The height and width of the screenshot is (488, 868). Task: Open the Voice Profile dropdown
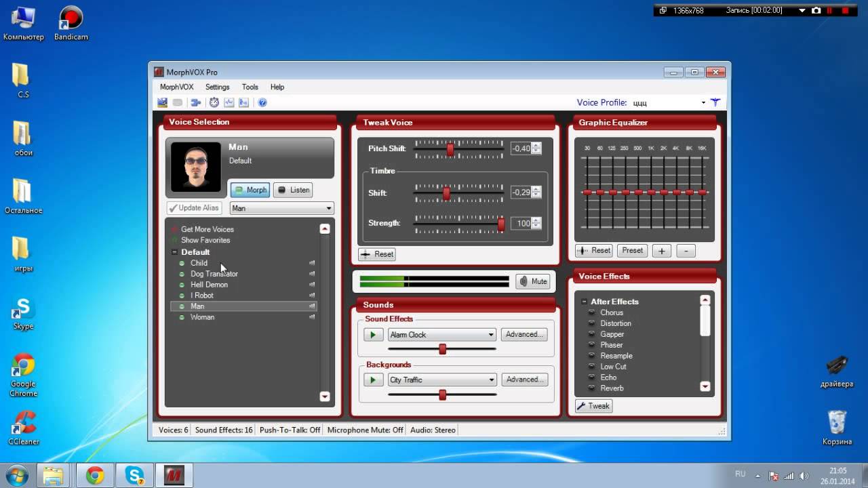pos(703,103)
